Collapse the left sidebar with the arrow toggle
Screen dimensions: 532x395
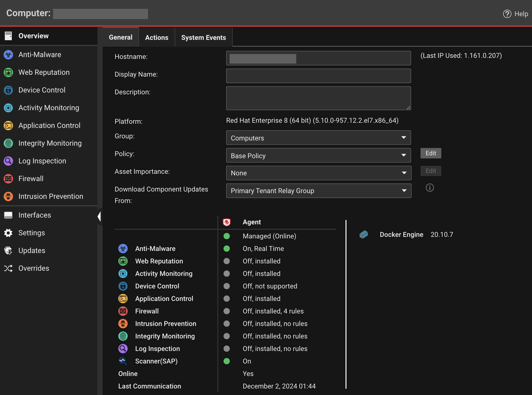(x=99, y=216)
